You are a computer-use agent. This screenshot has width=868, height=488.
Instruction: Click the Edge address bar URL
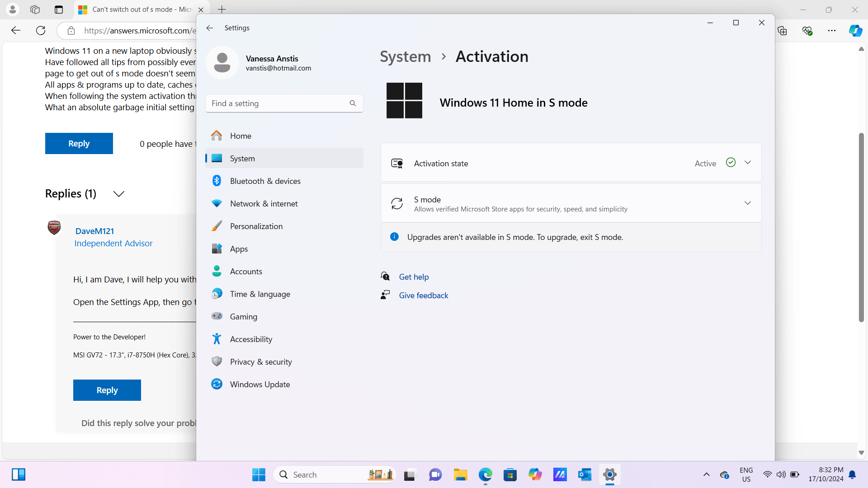pos(140,31)
